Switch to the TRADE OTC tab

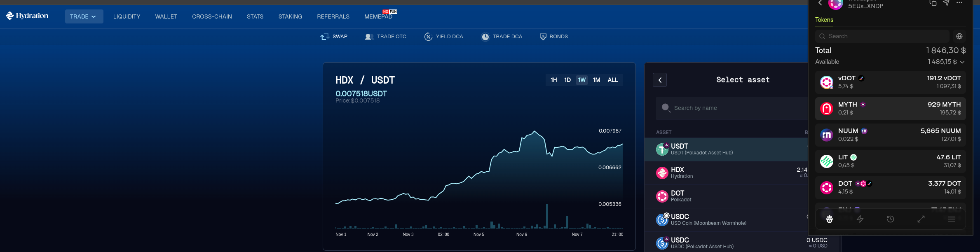tap(386, 37)
